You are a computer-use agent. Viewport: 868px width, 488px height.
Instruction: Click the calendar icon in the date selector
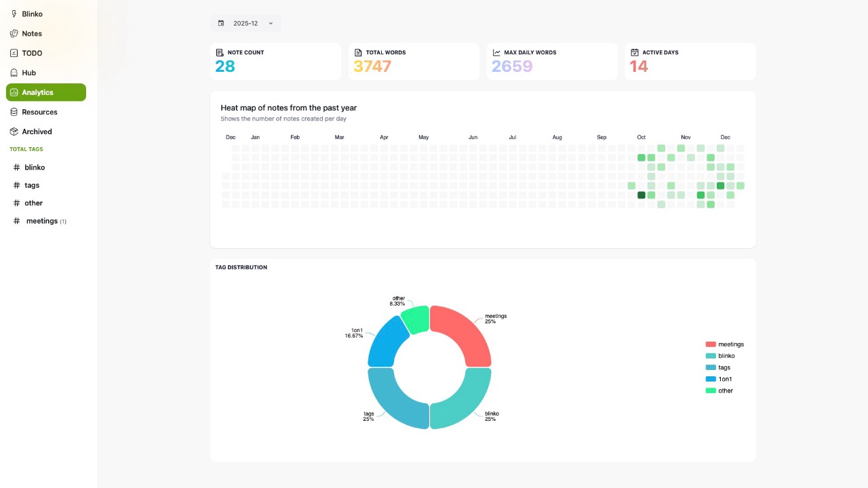point(221,22)
